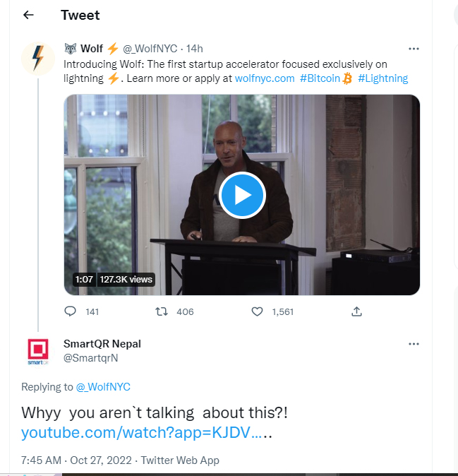Click the 14h tweet timestamp

click(x=195, y=49)
